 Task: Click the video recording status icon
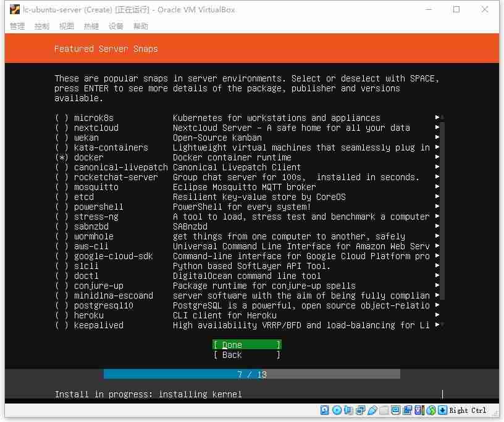[407, 410]
